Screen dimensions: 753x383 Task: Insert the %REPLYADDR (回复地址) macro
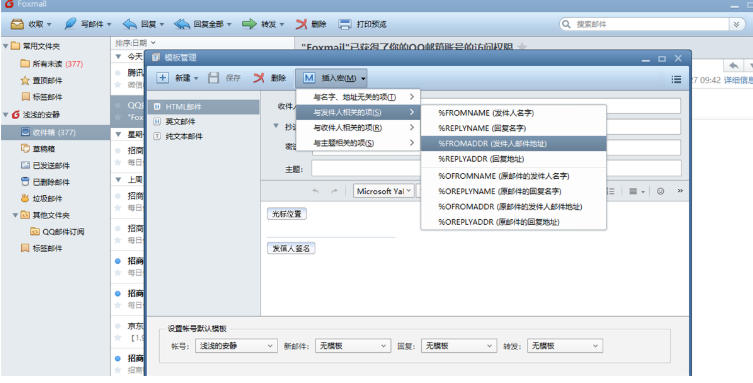coord(513,159)
